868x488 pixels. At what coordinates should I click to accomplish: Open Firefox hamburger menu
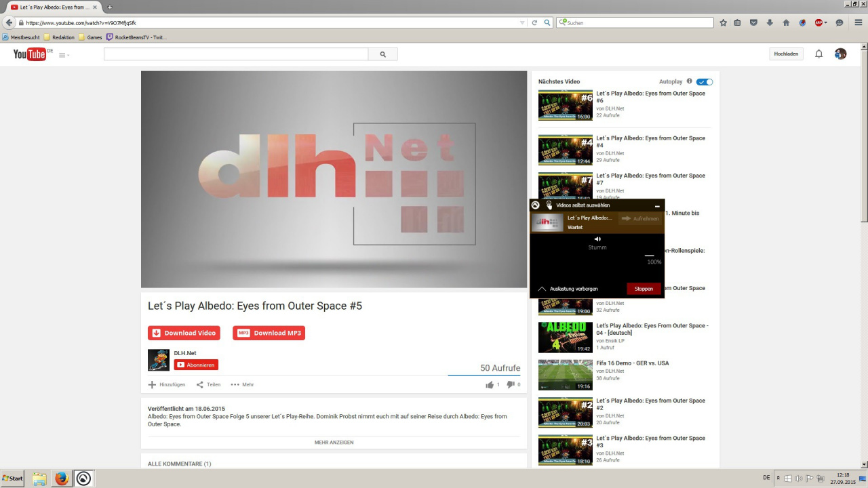857,22
